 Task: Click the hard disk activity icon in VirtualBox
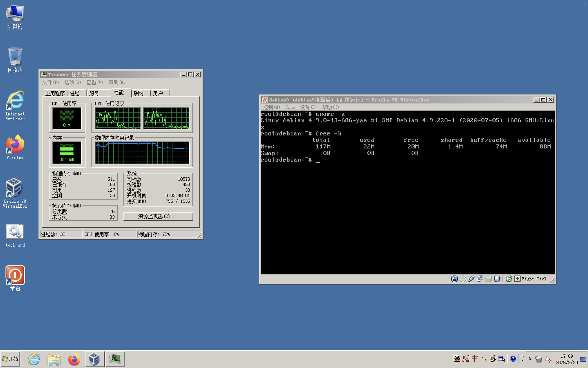click(454, 279)
